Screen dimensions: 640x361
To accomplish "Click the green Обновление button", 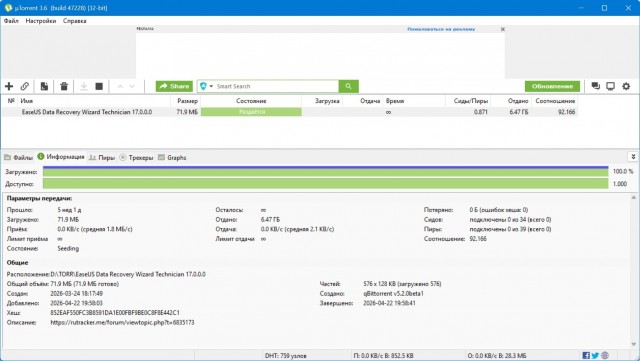I will pyautogui.click(x=552, y=86).
